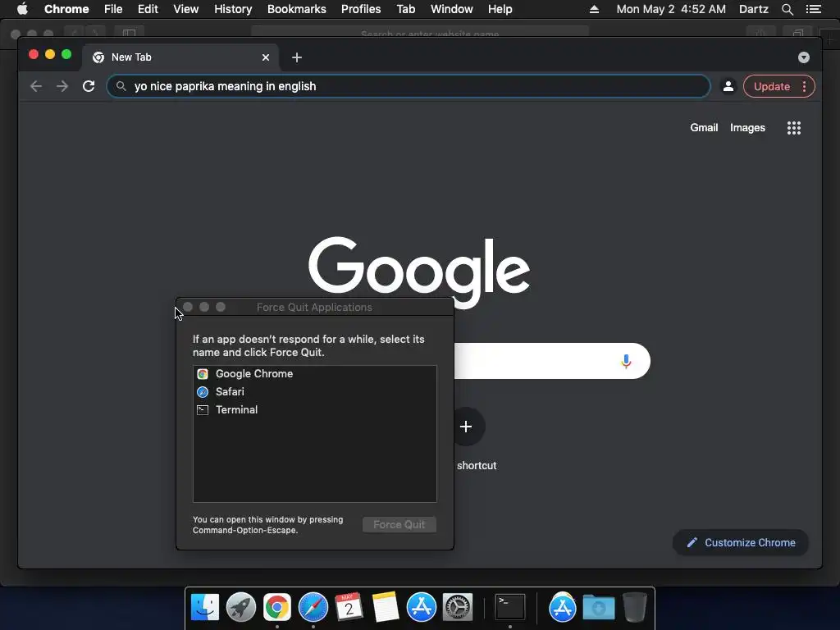Viewport: 840px width, 630px height.
Task: Select Google Chrome in Force Quit list
Action: [x=314, y=374]
